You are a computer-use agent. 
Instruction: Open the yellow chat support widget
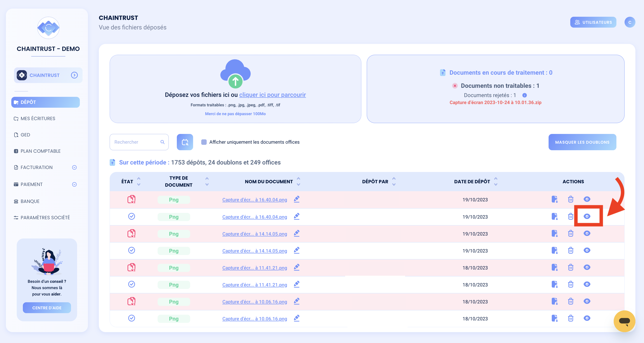click(x=624, y=321)
